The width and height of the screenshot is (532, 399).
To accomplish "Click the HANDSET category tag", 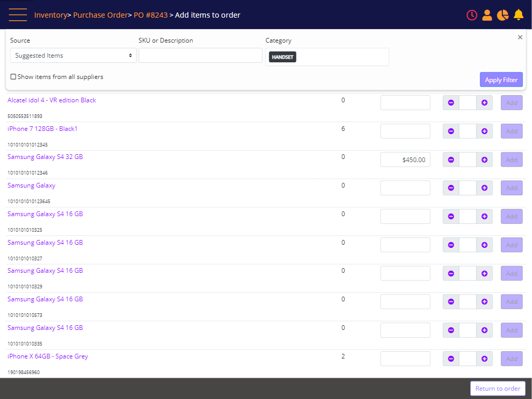I will click(x=282, y=57).
